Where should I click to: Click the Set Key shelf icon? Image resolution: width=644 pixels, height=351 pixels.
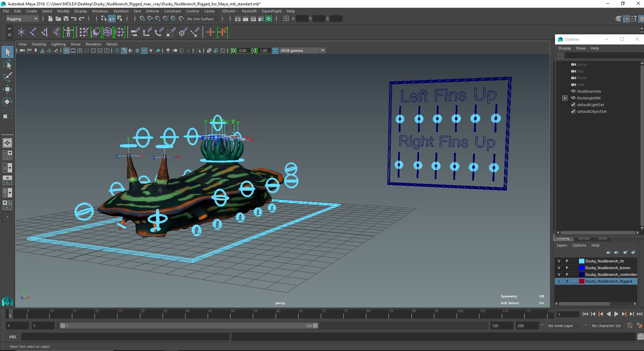[210, 32]
